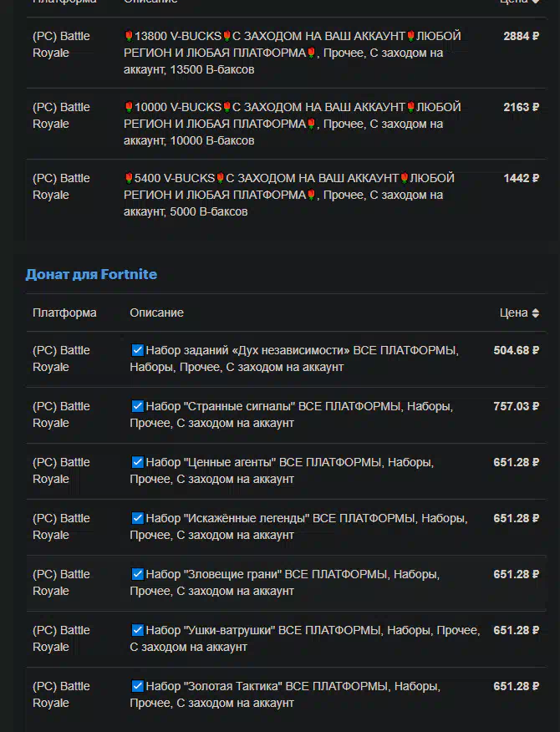
Task: Open the "Донат для Fortnite" section link
Action: [91, 274]
